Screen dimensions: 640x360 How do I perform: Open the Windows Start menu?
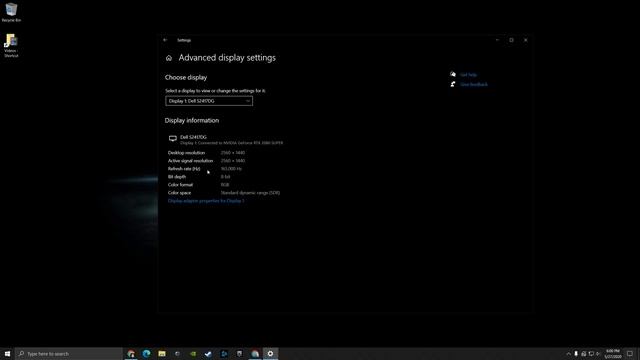7,353
